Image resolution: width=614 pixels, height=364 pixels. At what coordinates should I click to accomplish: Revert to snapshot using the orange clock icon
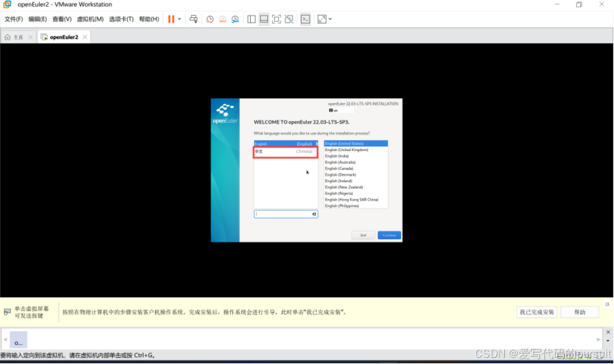click(223, 19)
